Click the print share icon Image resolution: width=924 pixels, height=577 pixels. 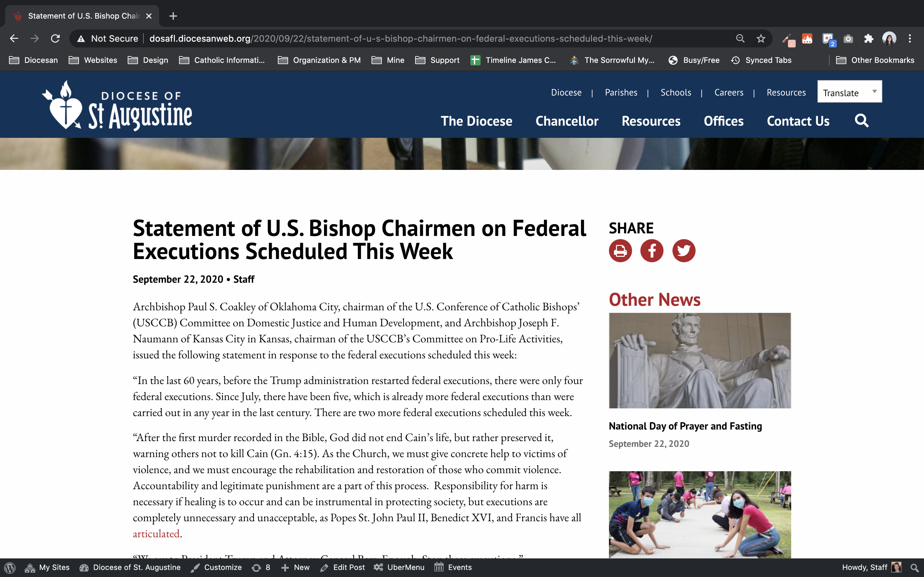tap(620, 251)
